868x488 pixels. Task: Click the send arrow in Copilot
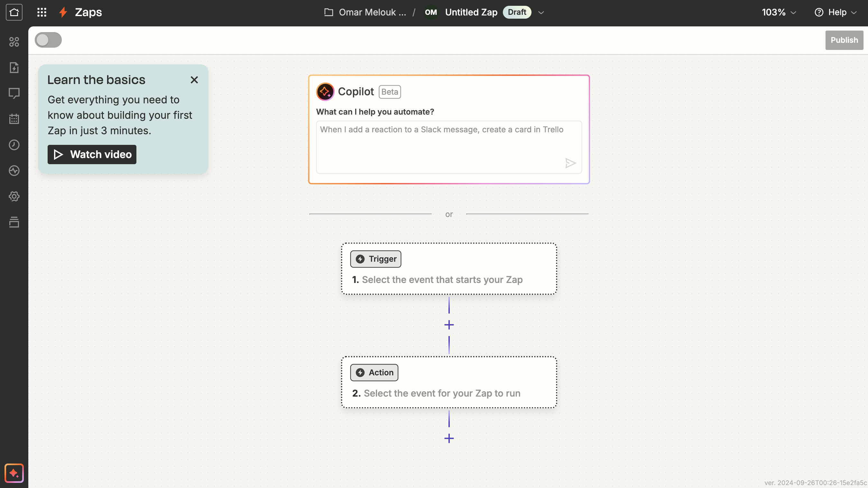tap(570, 163)
